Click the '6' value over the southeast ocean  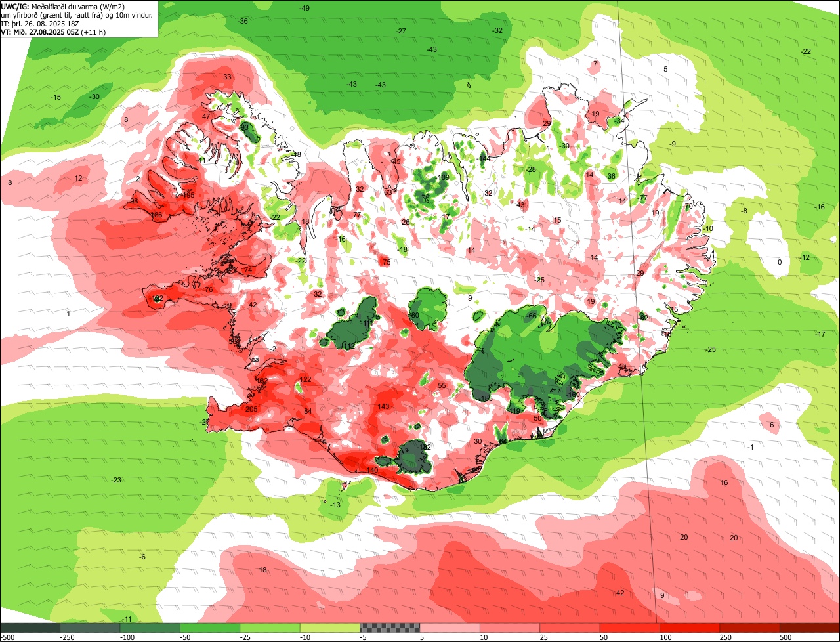click(x=772, y=425)
